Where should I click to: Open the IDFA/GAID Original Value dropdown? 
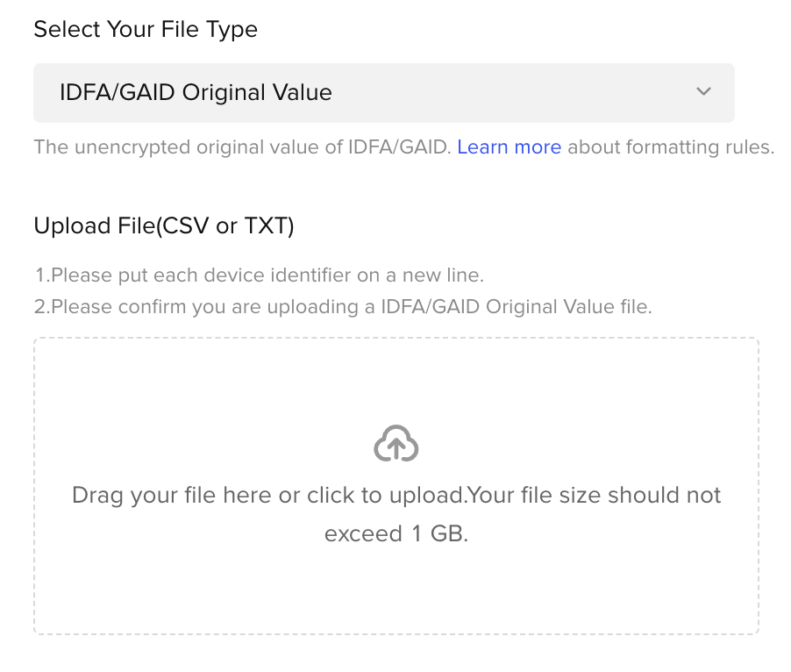tap(384, 93)
